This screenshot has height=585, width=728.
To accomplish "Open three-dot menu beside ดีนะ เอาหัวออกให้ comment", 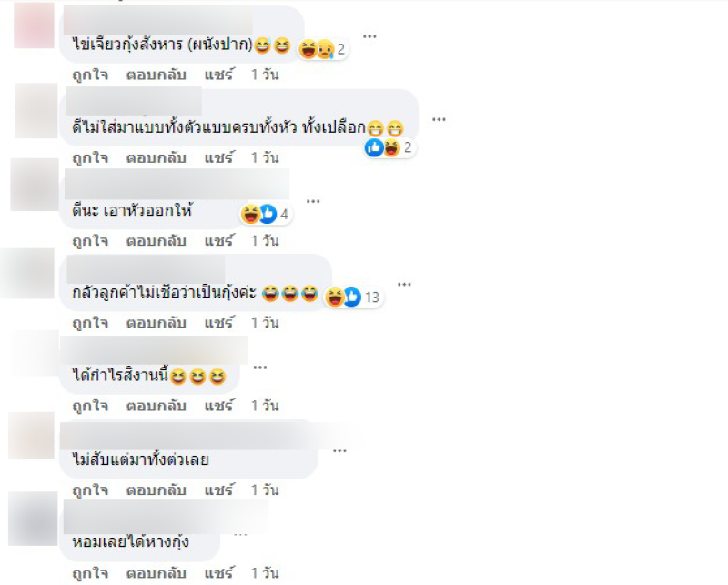I will (313, 201).
